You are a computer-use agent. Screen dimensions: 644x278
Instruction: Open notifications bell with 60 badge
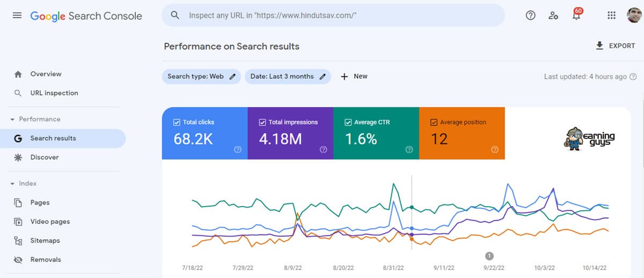(576, 14)
